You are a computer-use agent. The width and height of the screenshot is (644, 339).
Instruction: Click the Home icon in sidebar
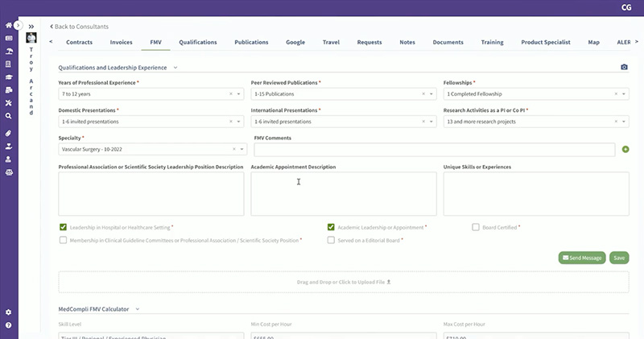(x=8, y=26)
